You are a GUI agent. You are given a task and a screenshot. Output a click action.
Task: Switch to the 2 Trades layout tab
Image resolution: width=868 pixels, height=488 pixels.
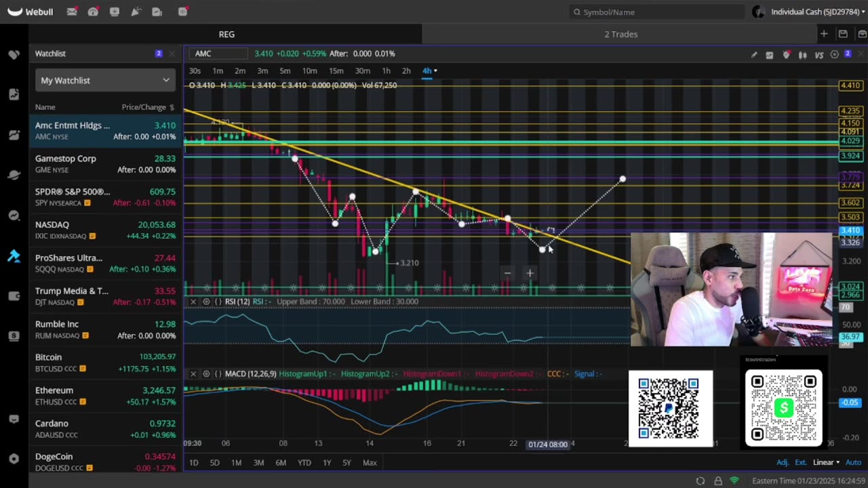click(x=621, y=34)
